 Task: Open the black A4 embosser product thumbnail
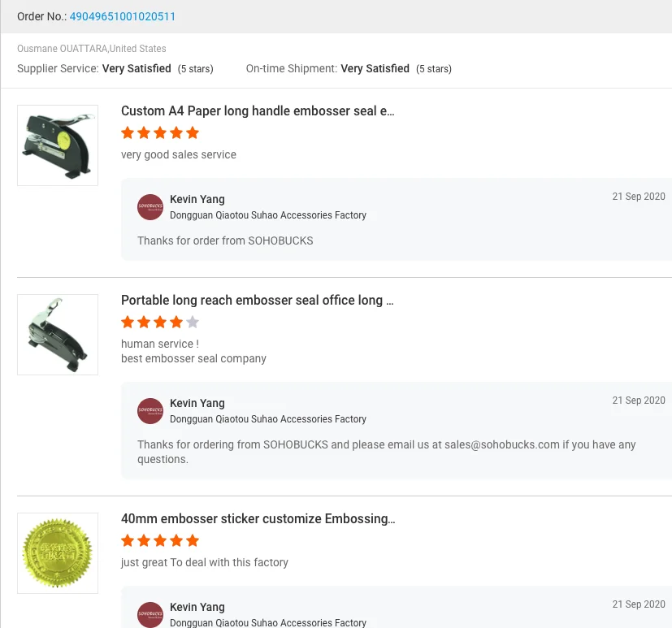58,145
